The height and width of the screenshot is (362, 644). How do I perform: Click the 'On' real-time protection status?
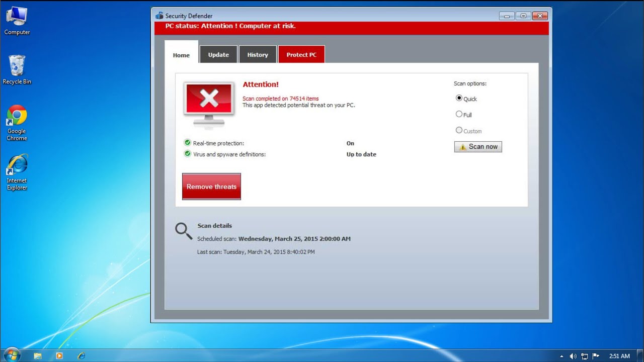pyautogui.click(x=350, y=143)
